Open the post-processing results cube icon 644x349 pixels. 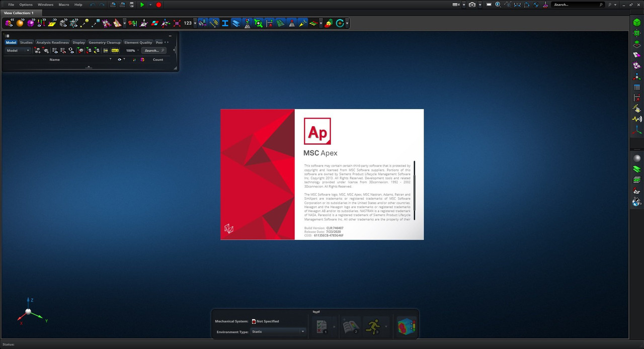click(407, 326)
